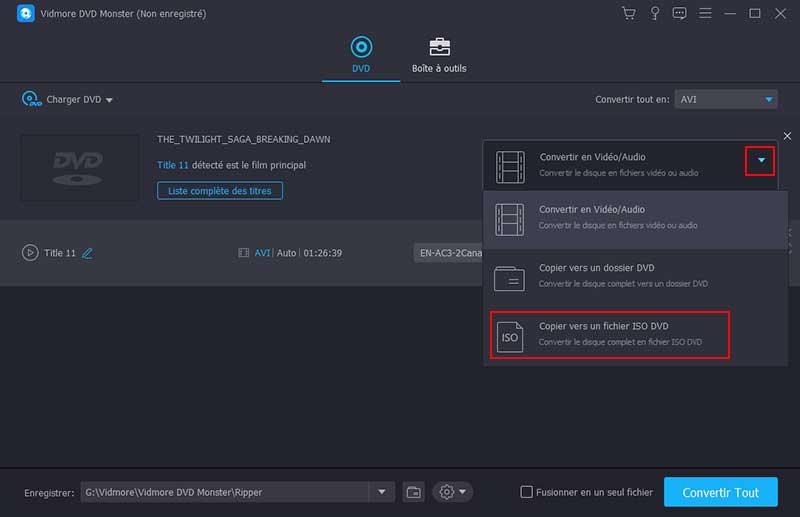Click the Convertir Tout button
The image size is (800, 517).
(x=720, y=492)
